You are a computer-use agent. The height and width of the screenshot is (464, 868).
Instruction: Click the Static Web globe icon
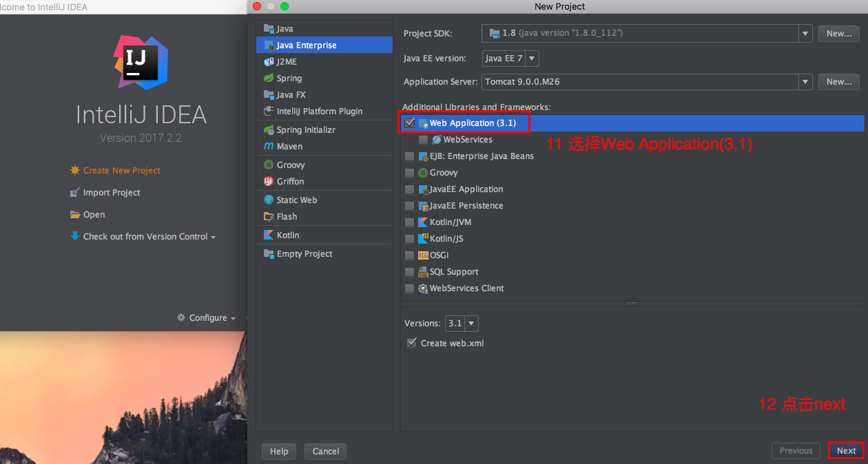(269, 200)
